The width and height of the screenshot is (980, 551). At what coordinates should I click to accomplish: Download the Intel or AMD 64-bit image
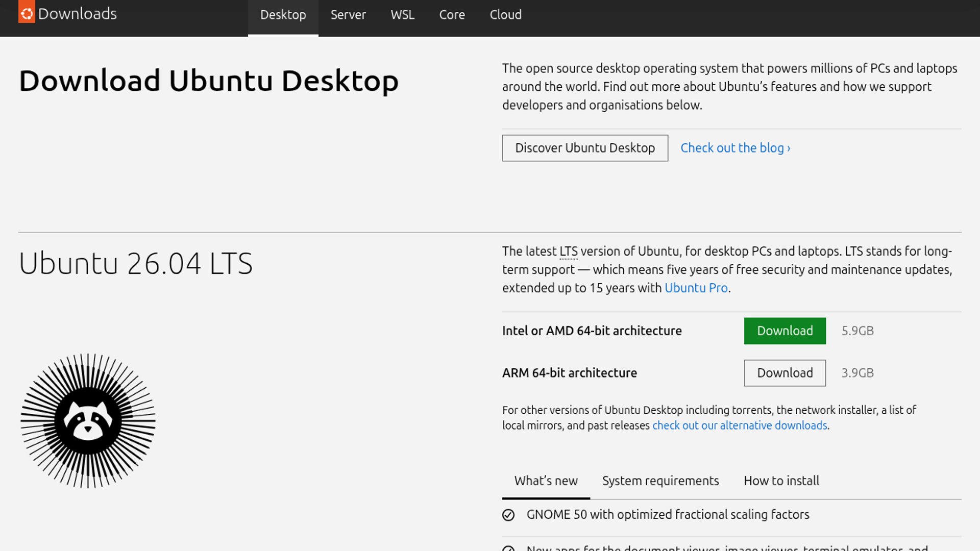785,331
